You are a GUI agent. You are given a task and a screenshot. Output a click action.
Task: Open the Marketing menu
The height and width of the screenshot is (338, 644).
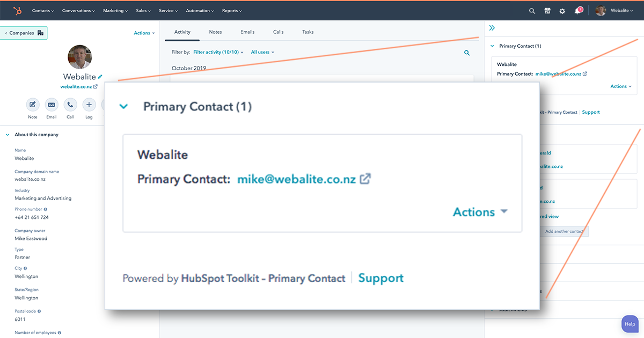[x=115, y=11]
